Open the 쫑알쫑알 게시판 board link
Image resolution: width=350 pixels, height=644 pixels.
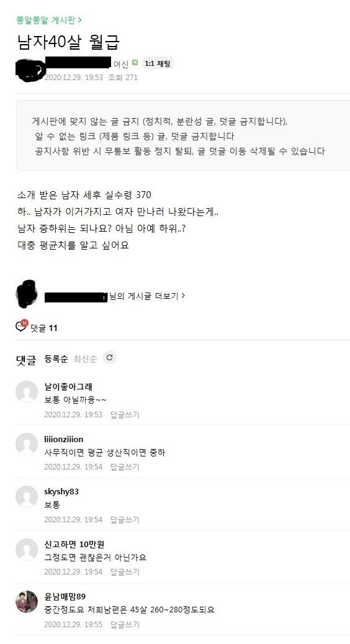[49, 20]
